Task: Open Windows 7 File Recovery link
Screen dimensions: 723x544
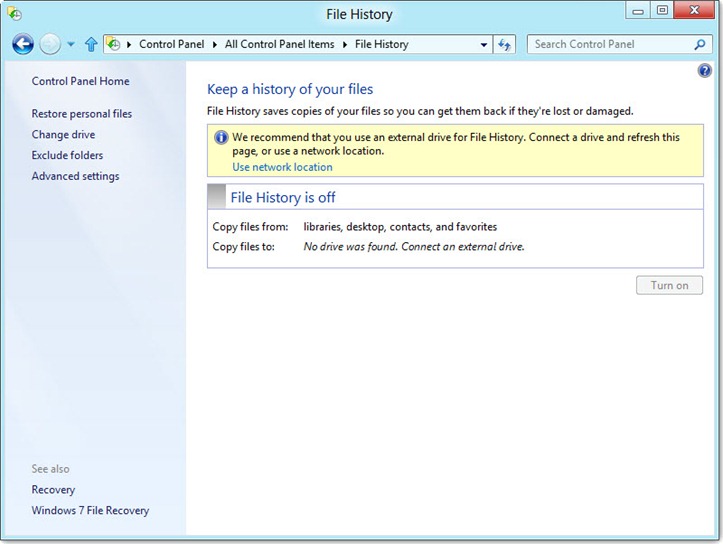Action: [90, 510]
